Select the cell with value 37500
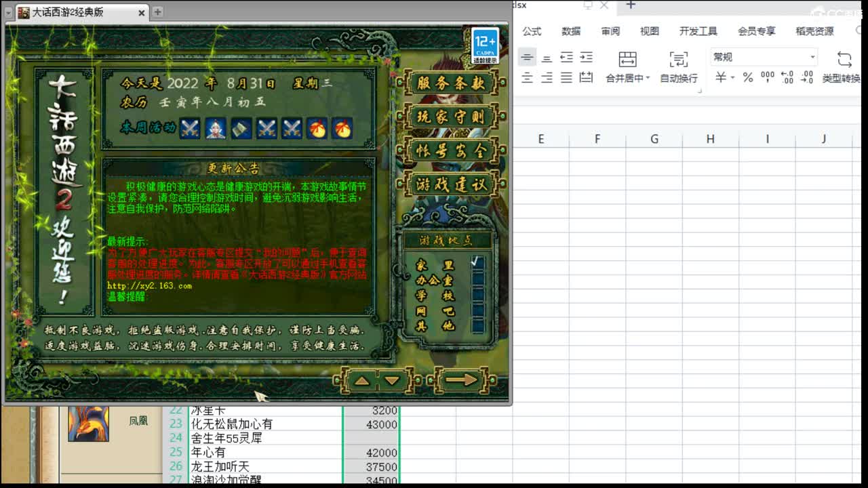Viewport: 868px width, 488px height. pos(372,466)
